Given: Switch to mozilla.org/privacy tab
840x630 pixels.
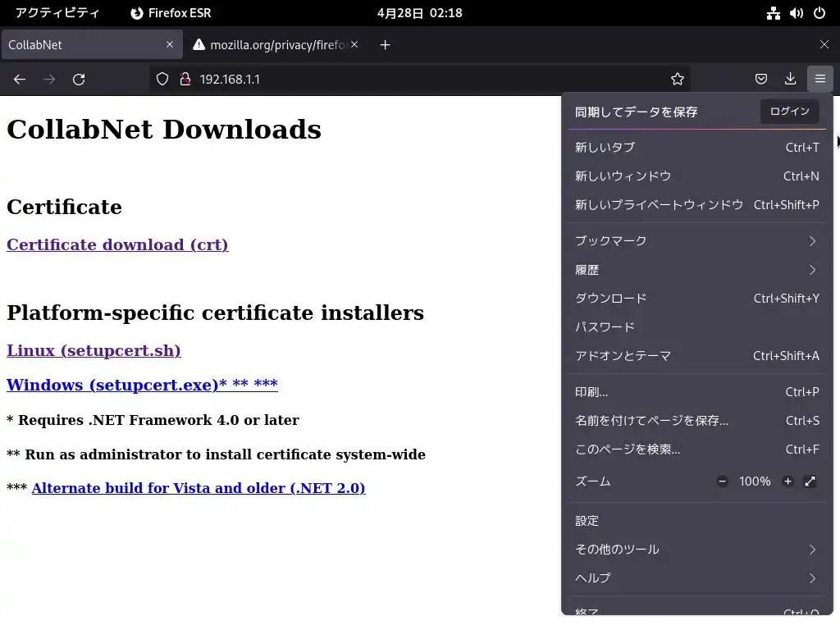Looking at the screenshot, I should (274, 44).
